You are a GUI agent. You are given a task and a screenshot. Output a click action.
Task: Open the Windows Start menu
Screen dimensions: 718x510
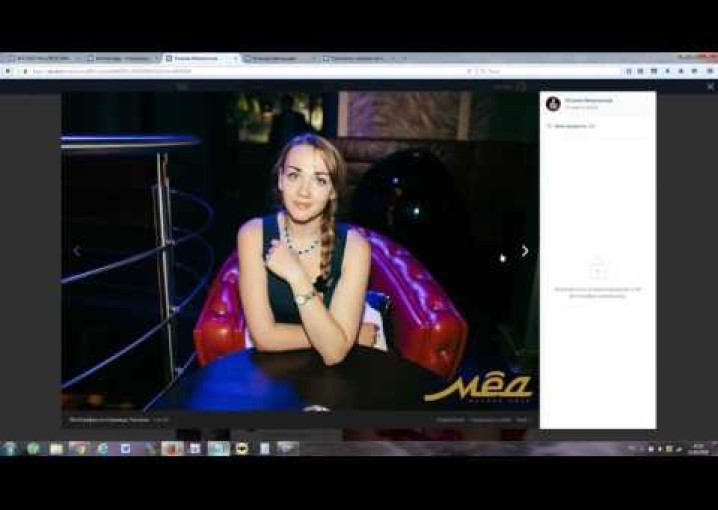click(x=10, y=448)
